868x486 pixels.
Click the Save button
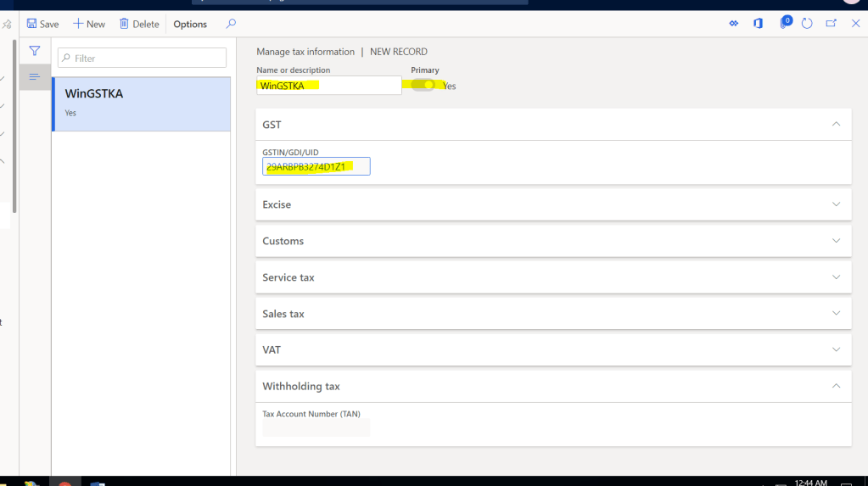[x=43, y=24]
